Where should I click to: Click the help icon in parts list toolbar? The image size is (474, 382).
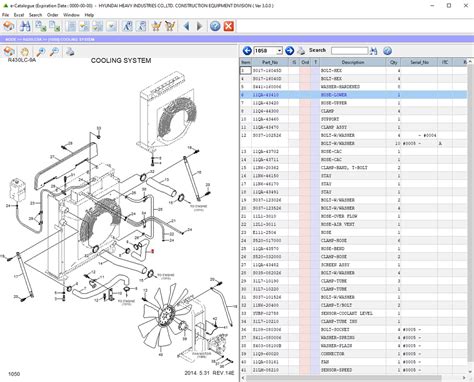click(x=387, y=51)
